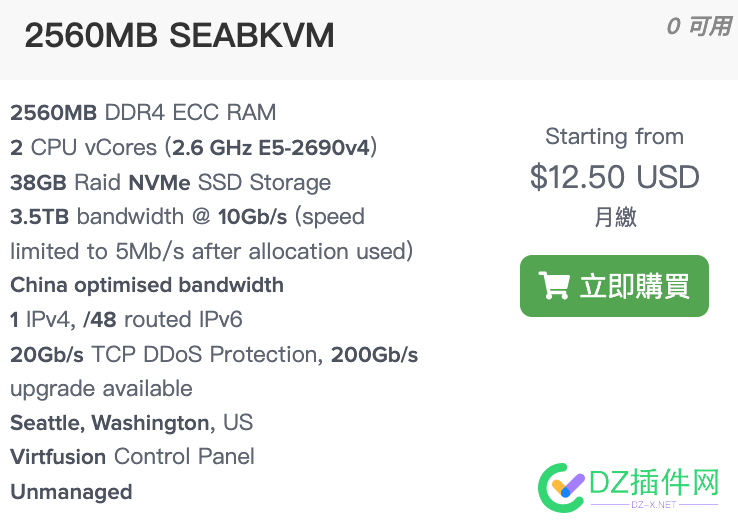Click the green 立即購買 buy button

click(614, 286)
